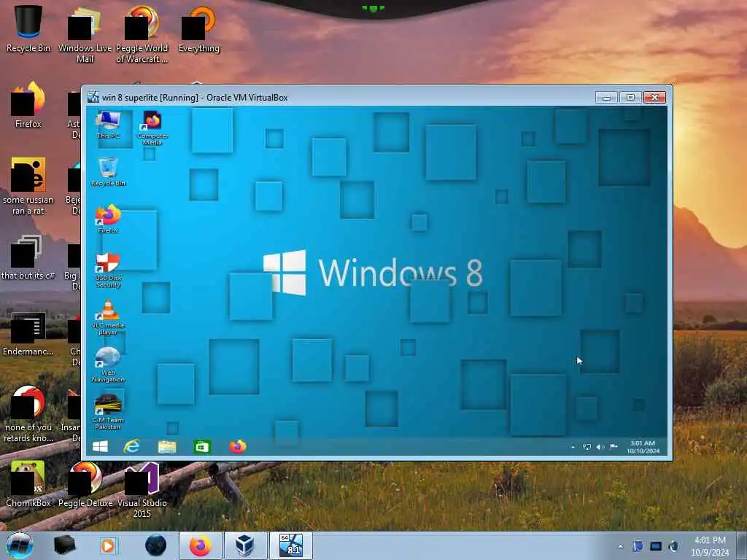The image size is (747, 560).
Task: Open the Windows 8 Start button in VM
Action: pyautogui.click(x=100, y=447)
